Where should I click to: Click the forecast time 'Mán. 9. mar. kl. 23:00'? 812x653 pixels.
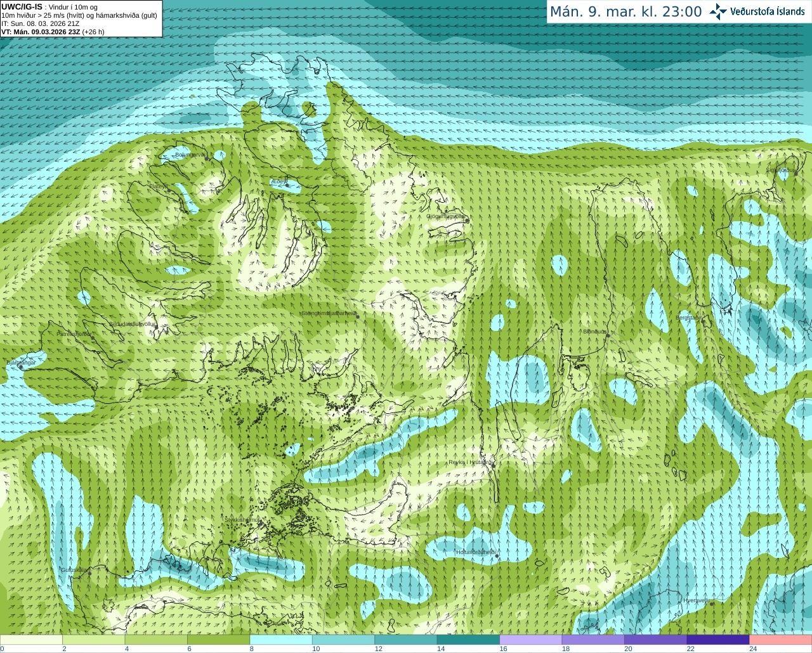625,11
